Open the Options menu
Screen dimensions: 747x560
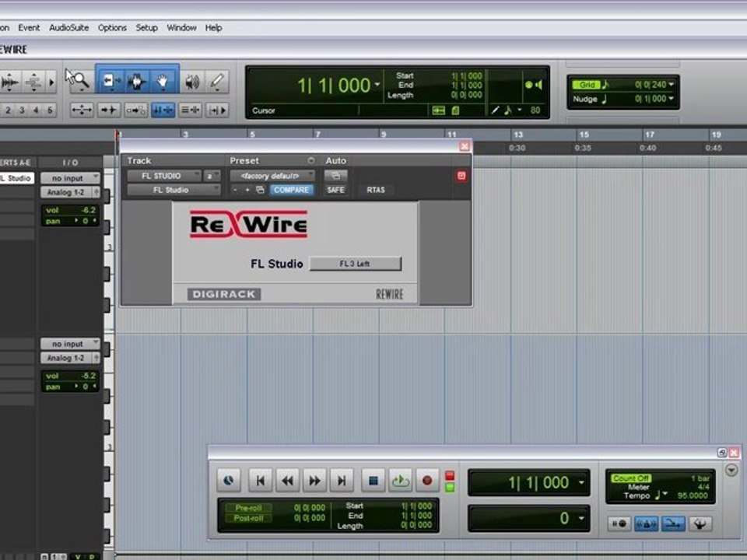(112, 28)
